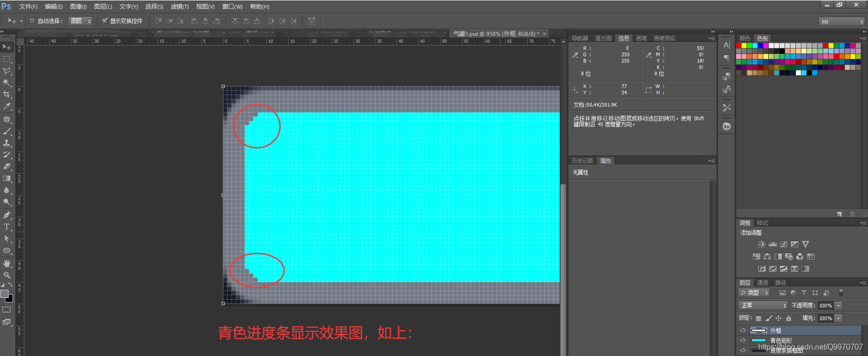This screenshot has width=868, height=356.
Task: Select the Crop tool
Action: (7, 94)
